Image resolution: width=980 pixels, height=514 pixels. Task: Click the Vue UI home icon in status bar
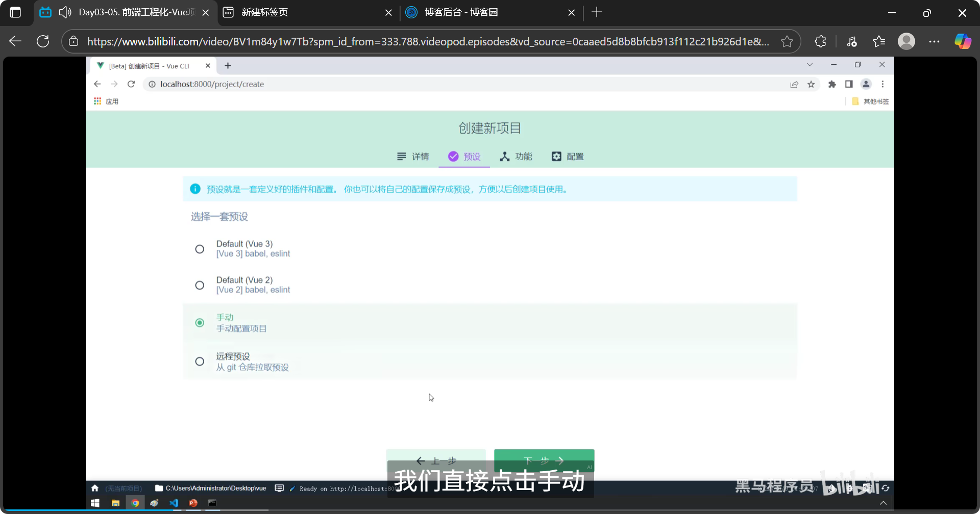[95, 488]
